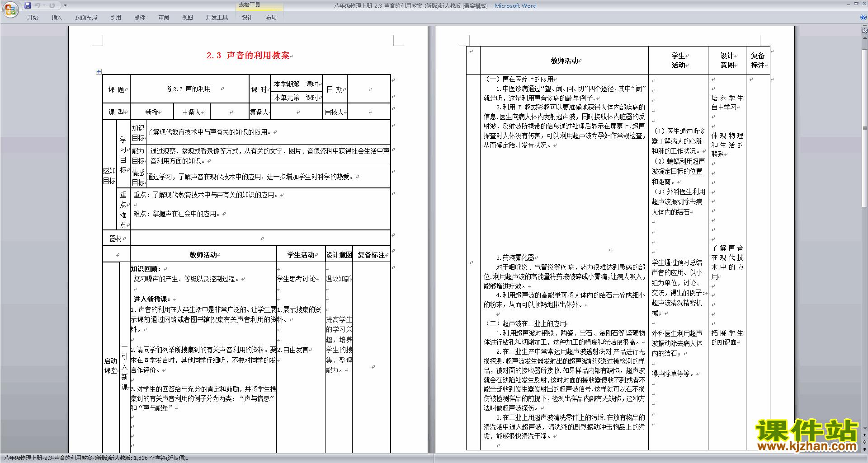Open Customize Quick Access Toolbar dropdown
868x463 pixels.
(65, 5)
